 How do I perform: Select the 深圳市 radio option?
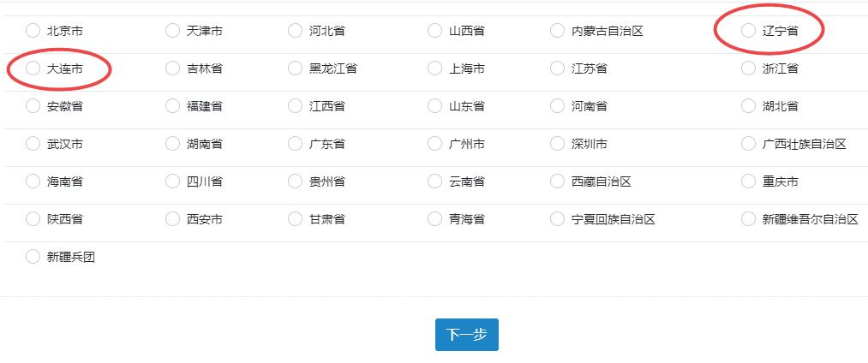(x=558, y=144)
